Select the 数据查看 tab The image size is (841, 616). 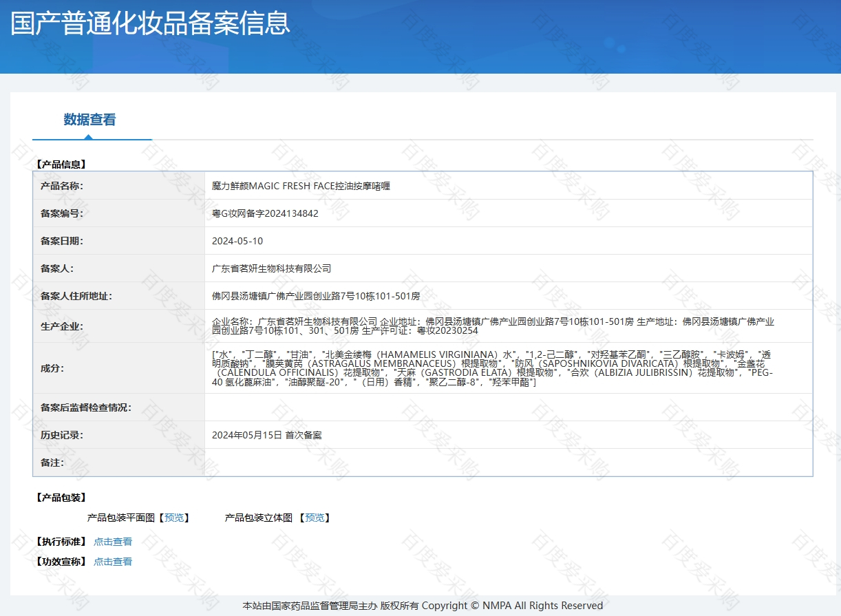(89, 120)
